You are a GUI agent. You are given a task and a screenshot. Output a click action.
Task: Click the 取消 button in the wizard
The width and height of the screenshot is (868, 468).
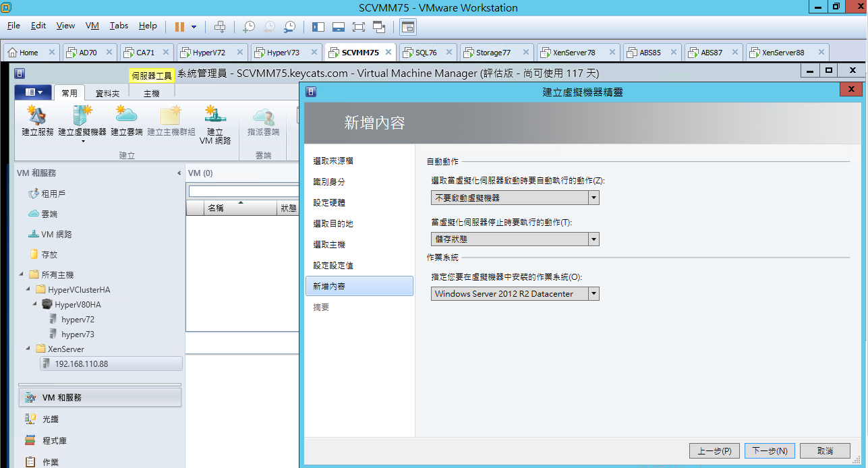tap(825, 450)
